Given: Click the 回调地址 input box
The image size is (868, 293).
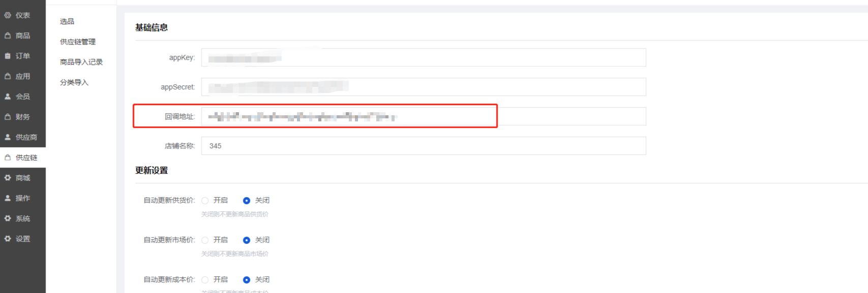Looking at the screenshot, I should (424, 116).
